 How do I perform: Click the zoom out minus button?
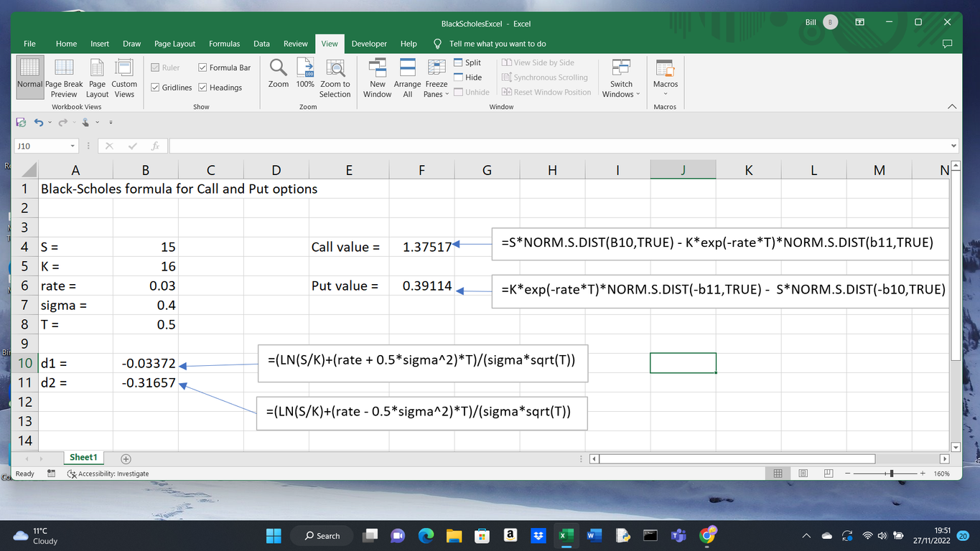[847, 474]
